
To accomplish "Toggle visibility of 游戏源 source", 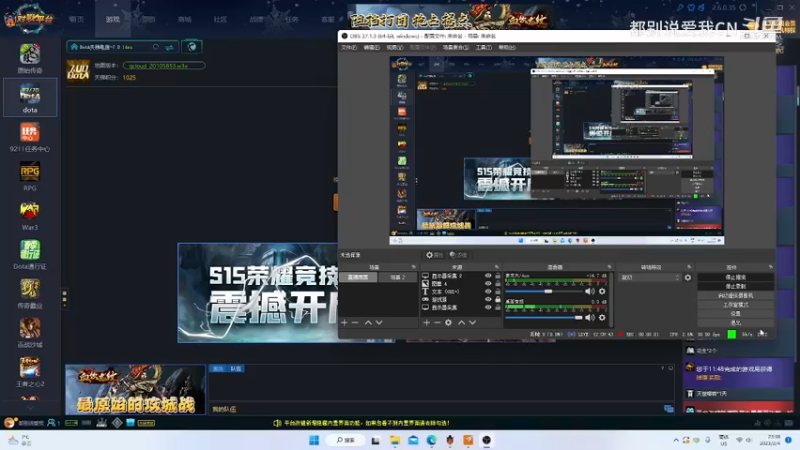I will 488,299.
